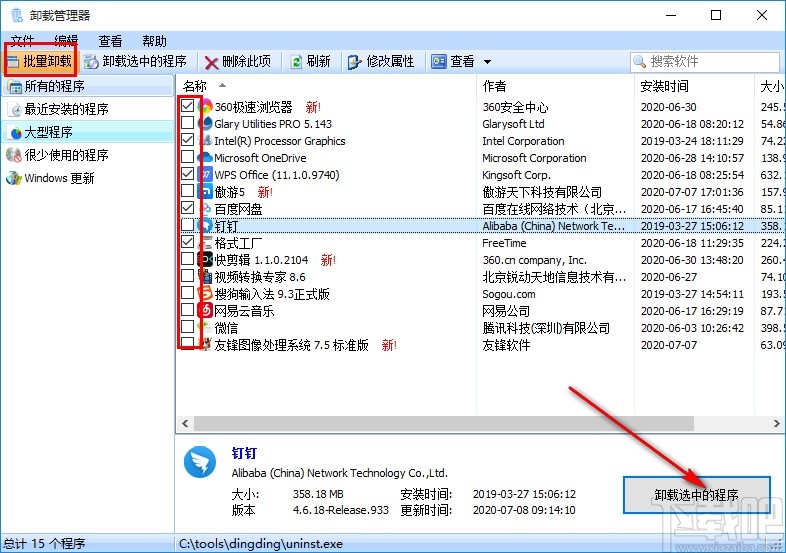Uncheck the 360极速浏览器 checkbox
Image resolution: width=786 pixels, height=553 pixels.
pyautogui.click(x=187, y=106)
